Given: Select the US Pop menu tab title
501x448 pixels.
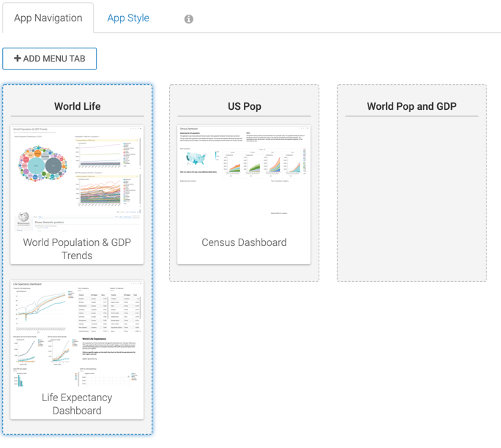Looking at the screenshot, I should click(244, 106).
